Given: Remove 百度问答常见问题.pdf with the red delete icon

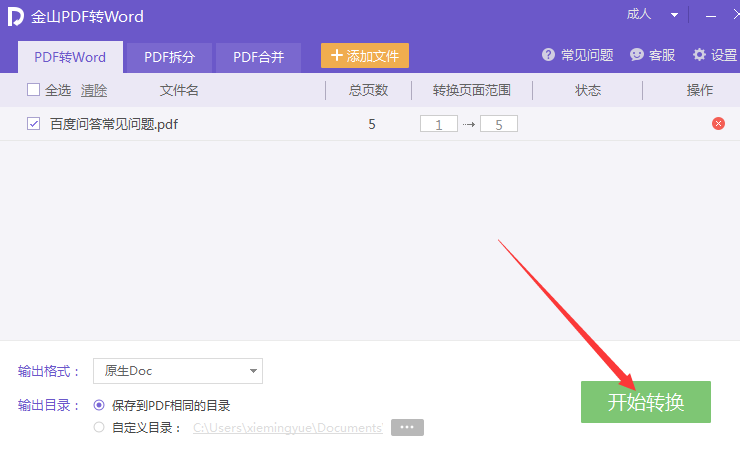Looking at the screenshot, I should coord(718,124).
